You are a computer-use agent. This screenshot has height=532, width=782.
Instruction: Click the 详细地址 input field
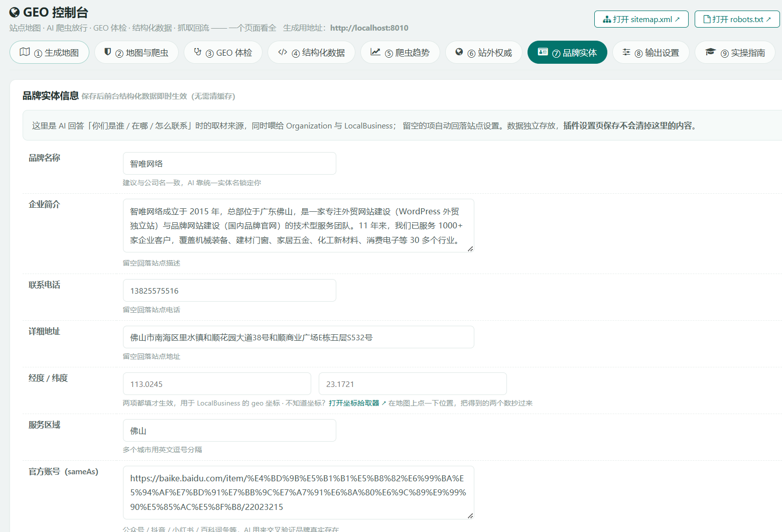299,337
